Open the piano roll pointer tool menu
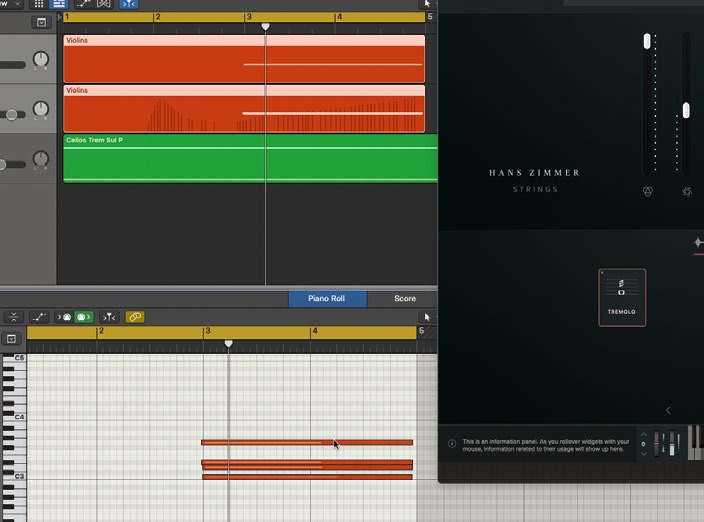Screen dimensions: 704x522 [427, 317]
